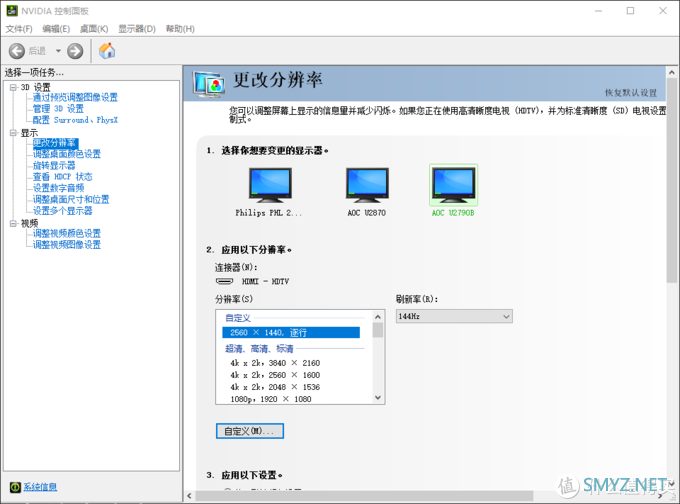This screenshot has height=504, width=680.
Task: Click main panel scroll up arrow
Action: (x=672, y=72)
